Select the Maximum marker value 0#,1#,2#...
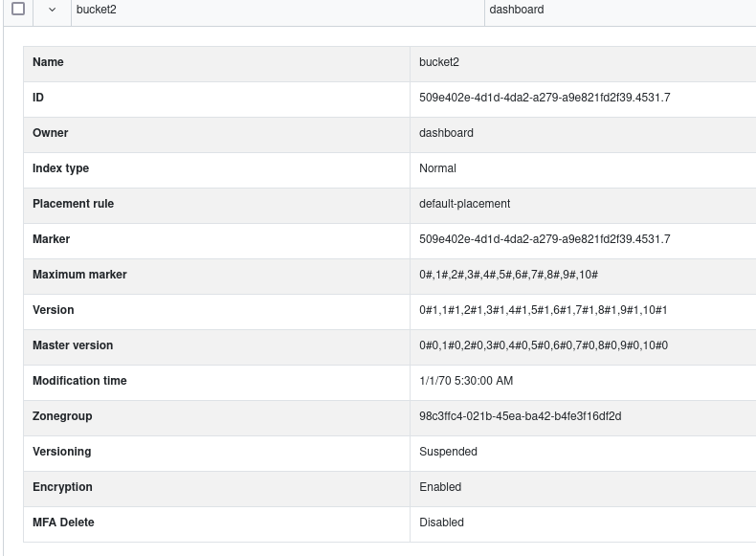 point(508,275)
